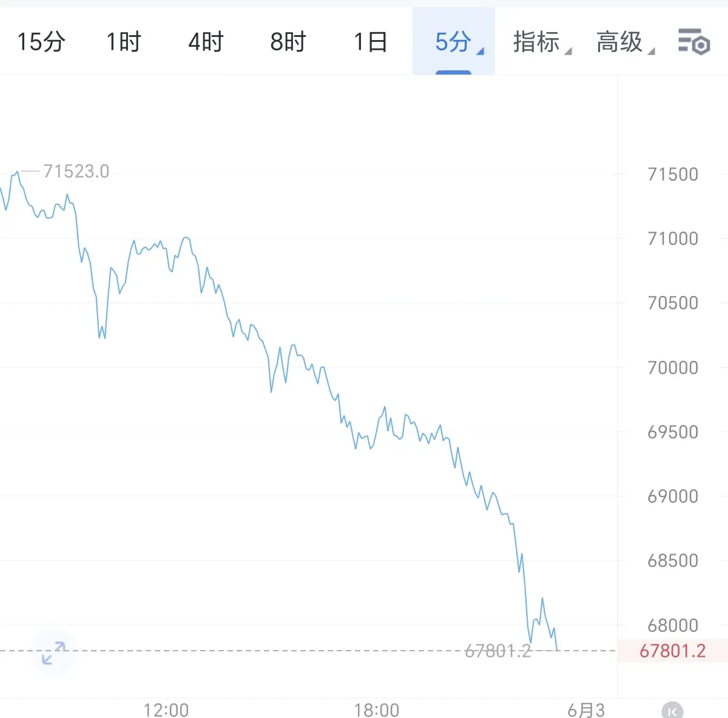728x718 pixels.
Task: Click the 12:00 time axis marker
Action: 166,710
